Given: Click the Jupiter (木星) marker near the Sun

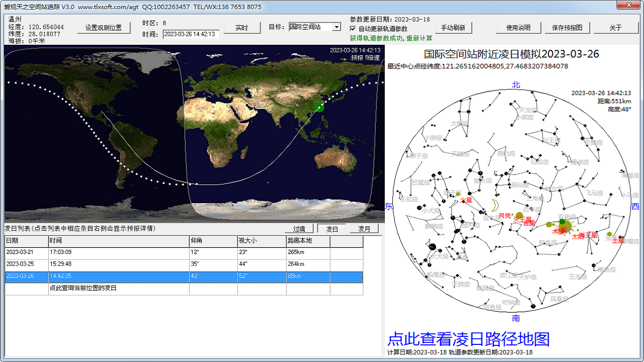Looking at the screenshot, I should point(549,224).
